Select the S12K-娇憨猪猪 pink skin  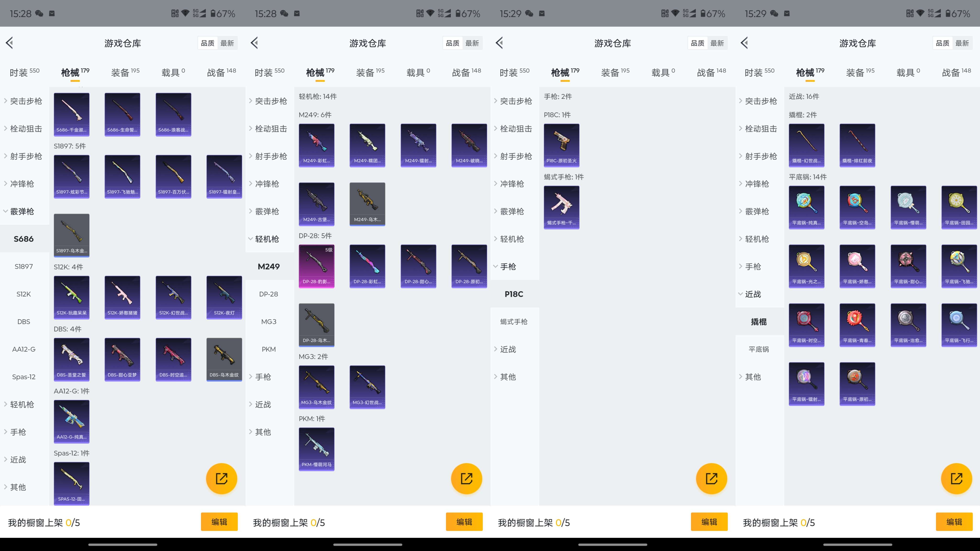tap(122, 297)
